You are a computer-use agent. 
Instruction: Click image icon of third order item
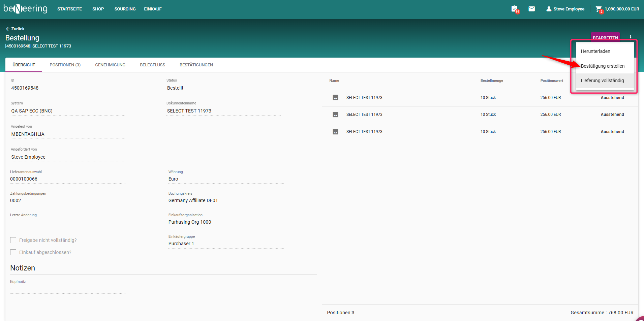click(335, 132)
